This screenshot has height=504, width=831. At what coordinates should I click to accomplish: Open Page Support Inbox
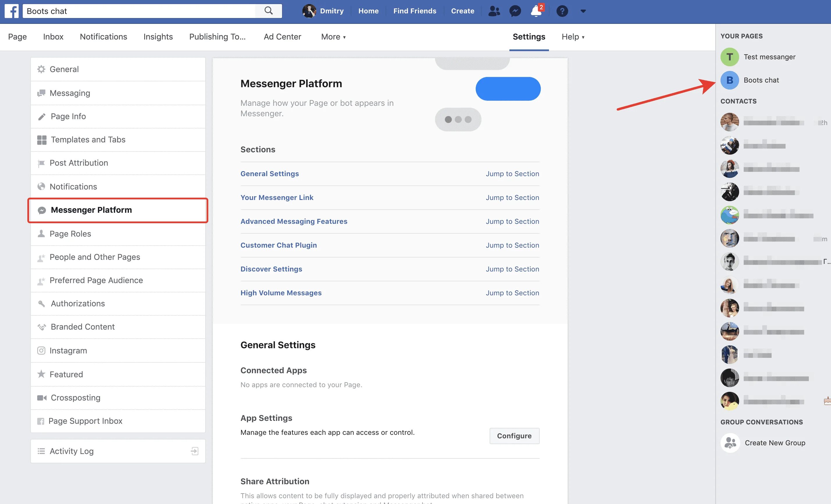pos(118,421)
